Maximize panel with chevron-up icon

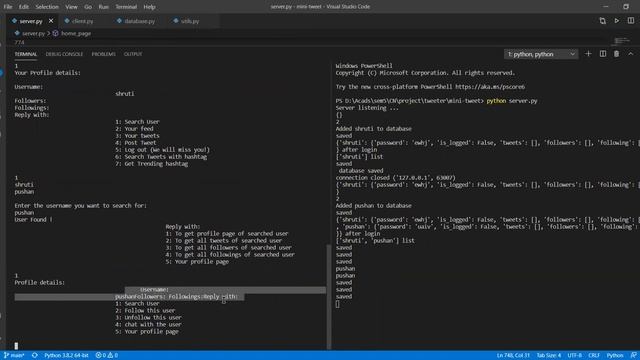631,54
